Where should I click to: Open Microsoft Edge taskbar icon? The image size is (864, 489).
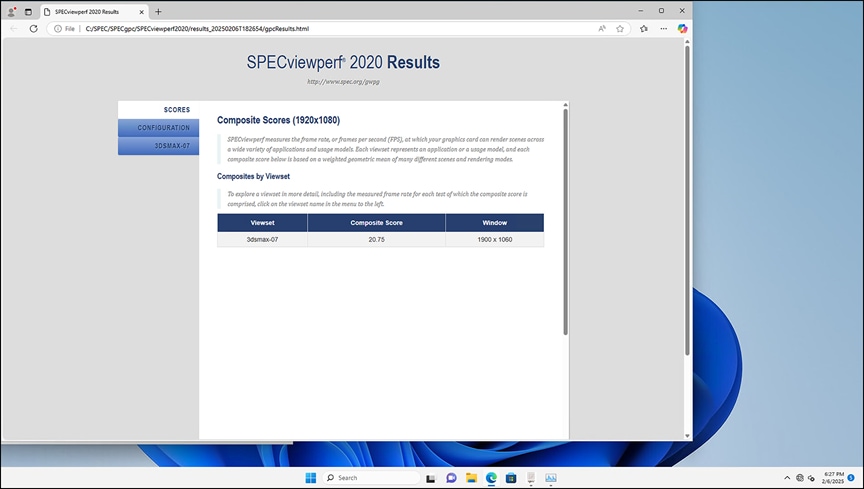pyautogui.click(x=491, y=478)
